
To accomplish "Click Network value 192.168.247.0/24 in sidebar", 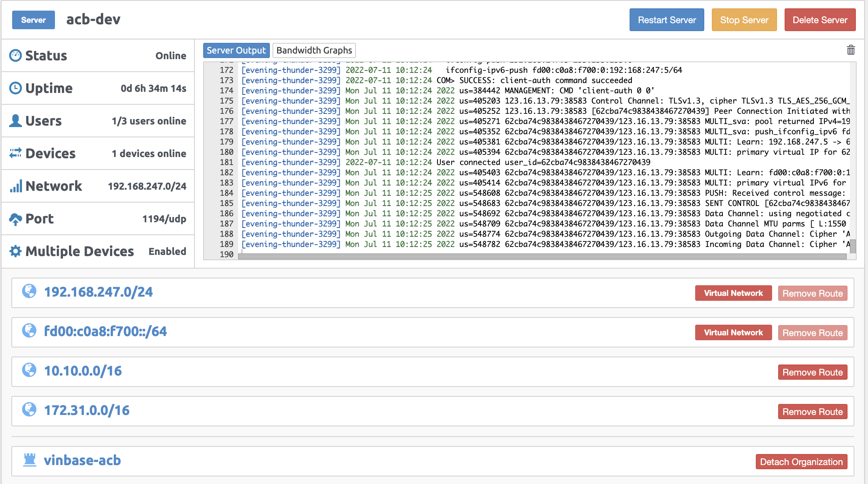I will (x=147, y=186).
